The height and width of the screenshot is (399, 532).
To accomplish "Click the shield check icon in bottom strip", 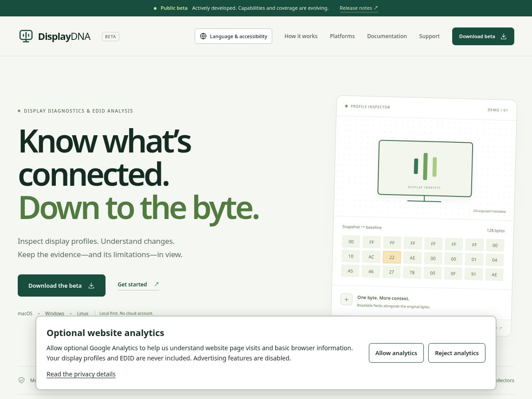I will pos(21,380).
